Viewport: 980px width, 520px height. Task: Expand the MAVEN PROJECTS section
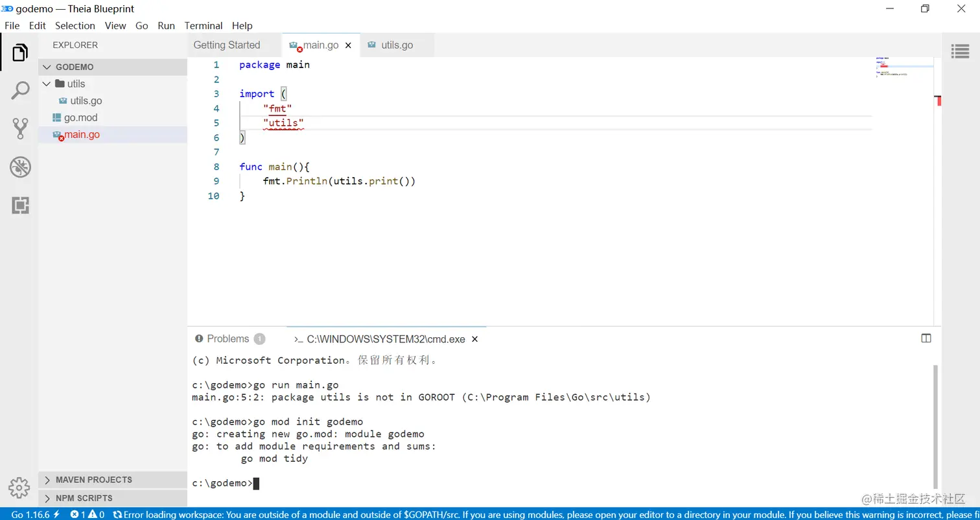tap(113, 480)
